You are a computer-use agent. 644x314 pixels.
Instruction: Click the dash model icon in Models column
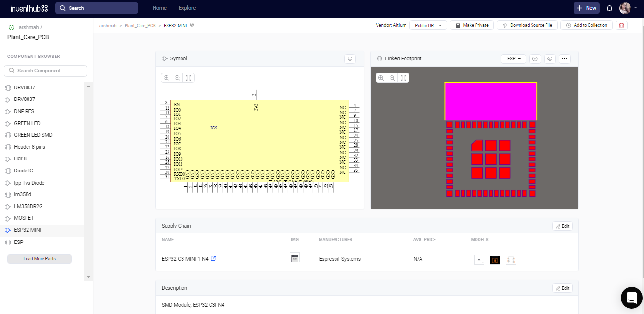coord(479,259)
